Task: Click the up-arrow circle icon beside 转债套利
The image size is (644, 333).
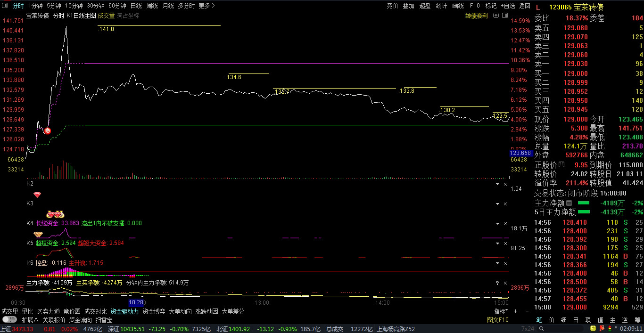Action: (x=496, y=16)
